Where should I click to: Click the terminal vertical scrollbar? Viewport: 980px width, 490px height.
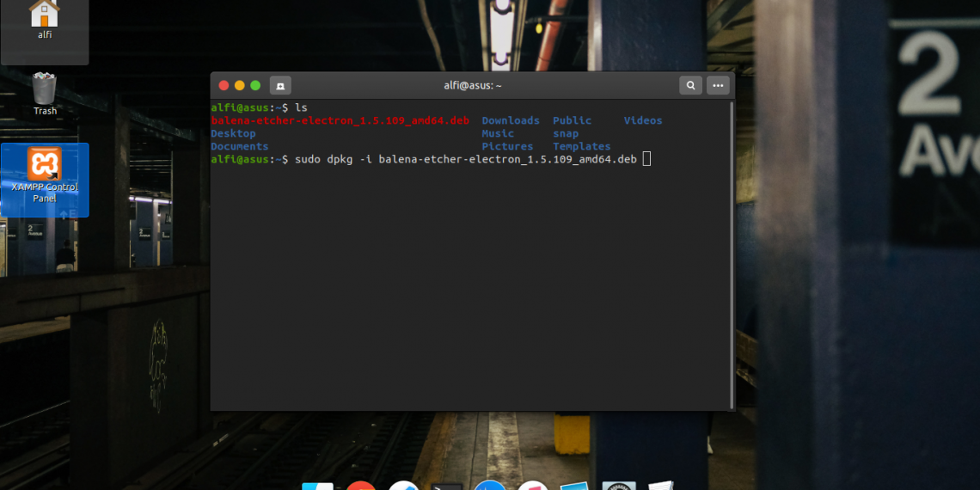(x=732, y=254)
